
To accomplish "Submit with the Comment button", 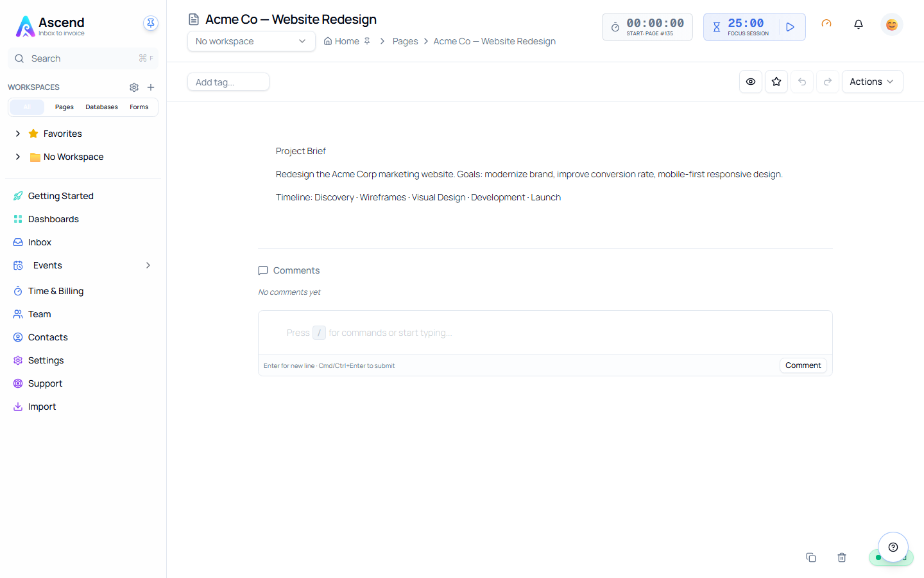I will pyautogui.click(x=803, y=365).
